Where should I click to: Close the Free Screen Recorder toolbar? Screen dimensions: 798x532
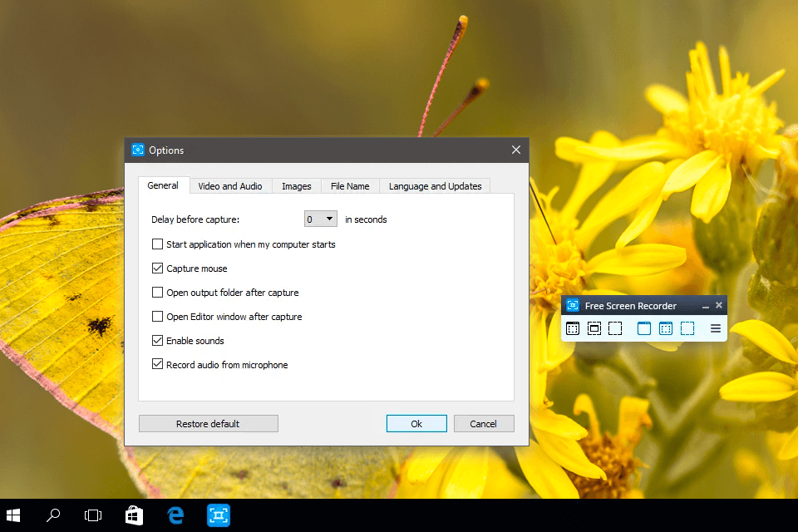click(x=718, y=305)
